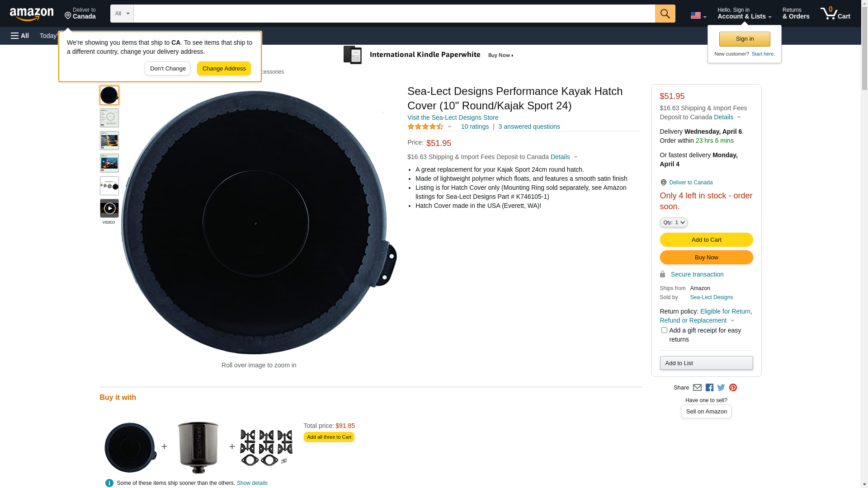Share the product on Twitter
The image size is (868, 488).
721,388
